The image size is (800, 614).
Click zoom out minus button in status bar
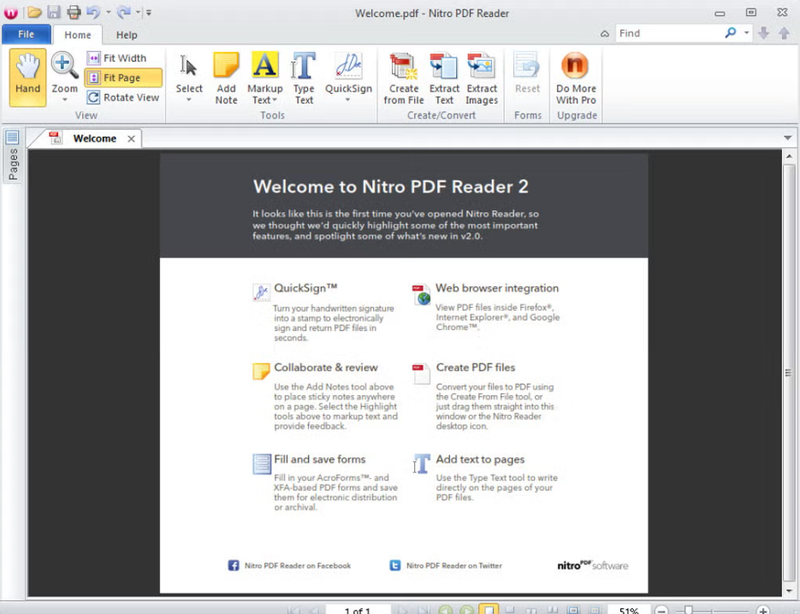[x=661, y=610]
